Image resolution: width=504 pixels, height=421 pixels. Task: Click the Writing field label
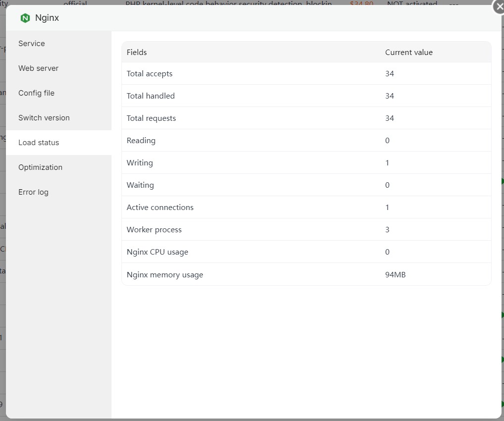click(x=139, y=163)
